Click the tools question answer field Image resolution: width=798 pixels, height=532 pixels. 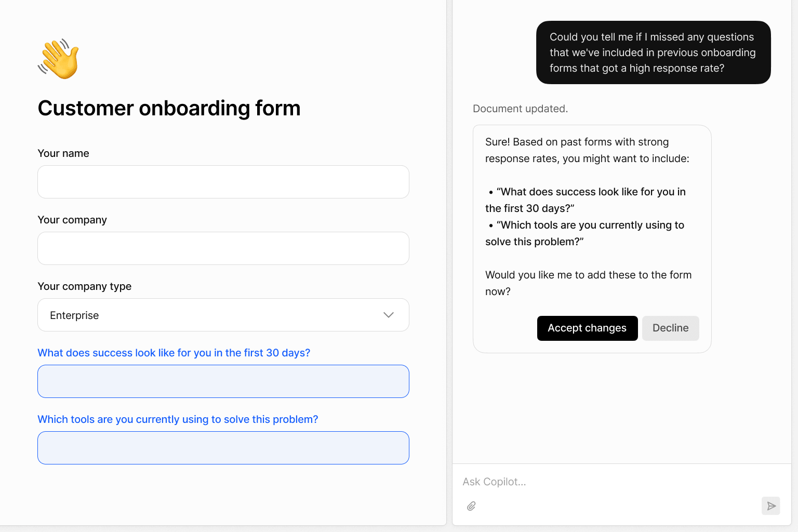[x=223, y=447]
